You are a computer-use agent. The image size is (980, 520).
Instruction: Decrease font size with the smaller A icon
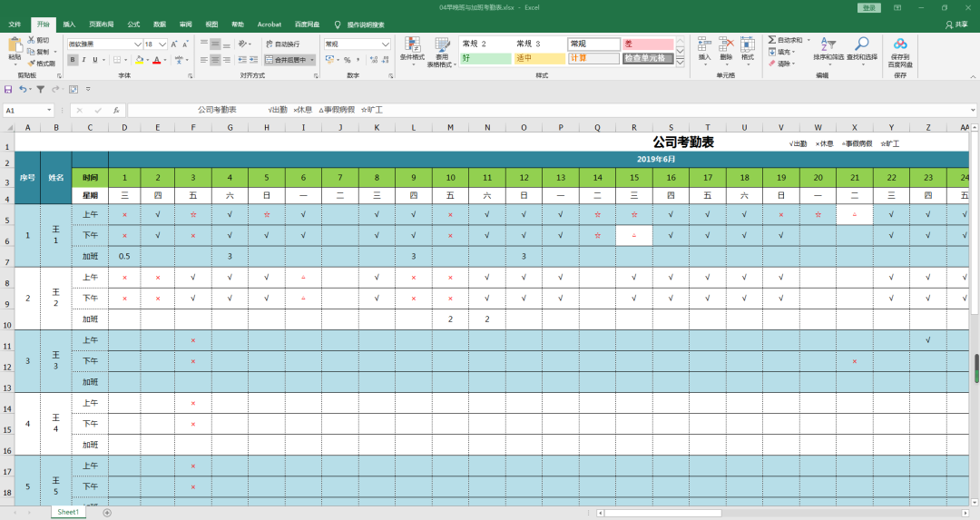point(186,44)
